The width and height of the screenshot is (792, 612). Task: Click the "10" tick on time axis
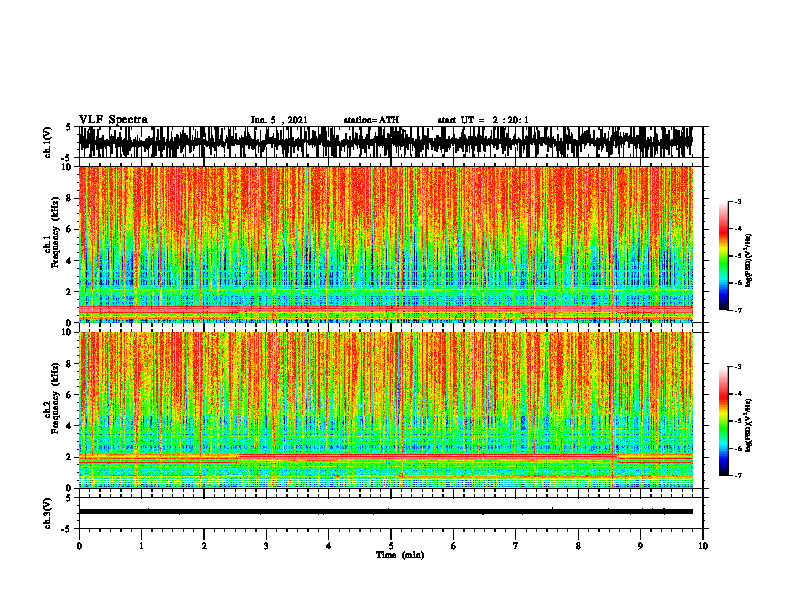(x=703, y=546)
